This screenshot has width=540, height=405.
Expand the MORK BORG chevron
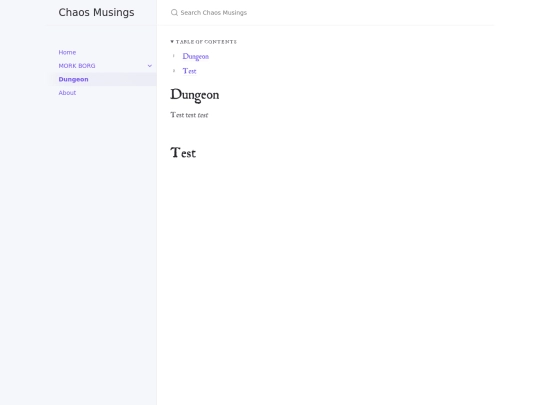coord(150,66)
